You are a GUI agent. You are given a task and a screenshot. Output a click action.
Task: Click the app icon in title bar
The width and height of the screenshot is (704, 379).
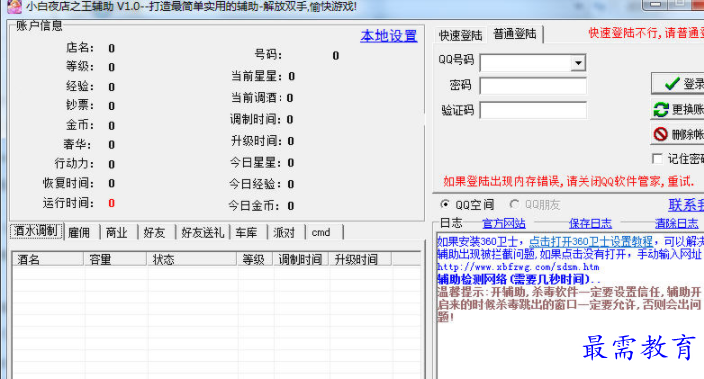click(x=14, y=6)
